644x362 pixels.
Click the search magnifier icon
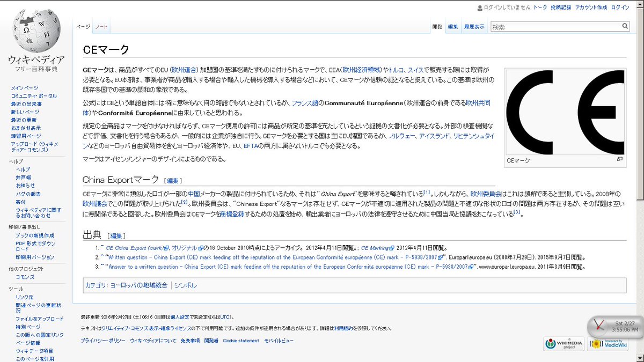624,25
